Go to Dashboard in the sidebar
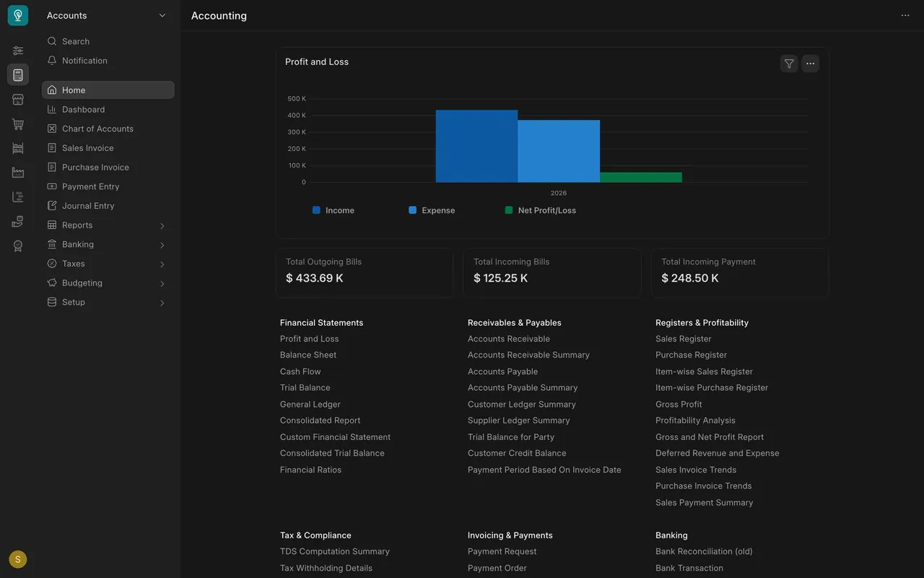The width and height of the screenshot is (924, 578). (x=108, y=110)
